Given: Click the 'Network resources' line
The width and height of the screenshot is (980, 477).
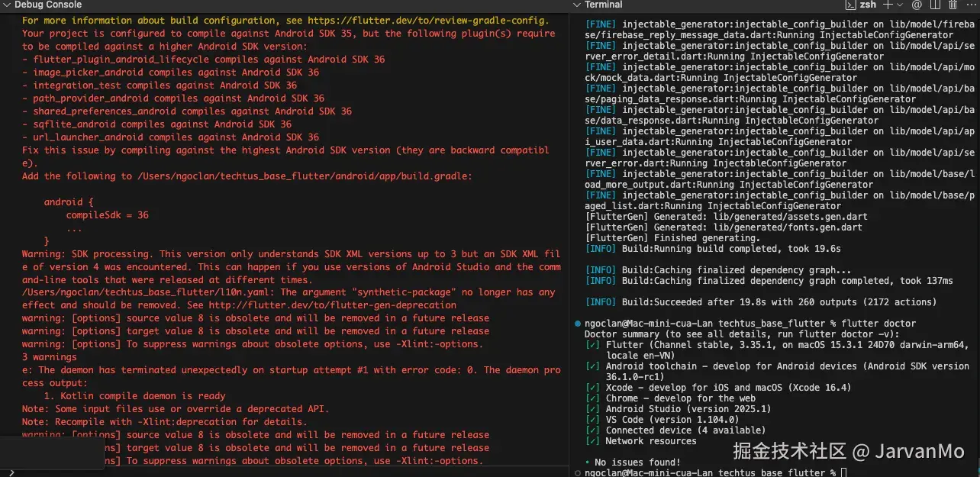Looking at the screenshot, I should pos(640,441).
